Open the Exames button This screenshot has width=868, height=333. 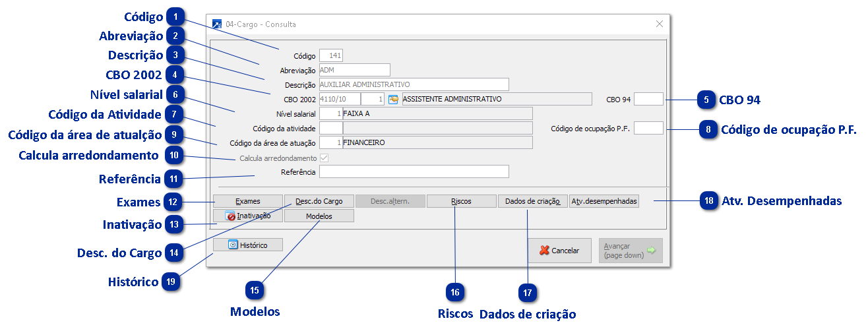(248, 201)
